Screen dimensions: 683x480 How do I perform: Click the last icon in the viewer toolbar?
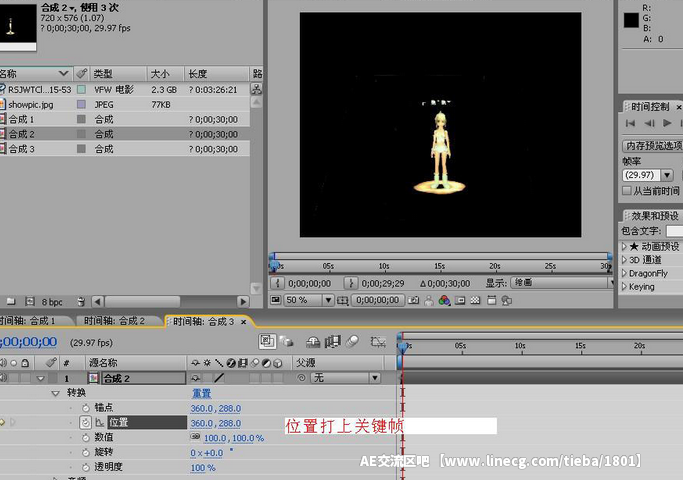click(x=507, y=301)
